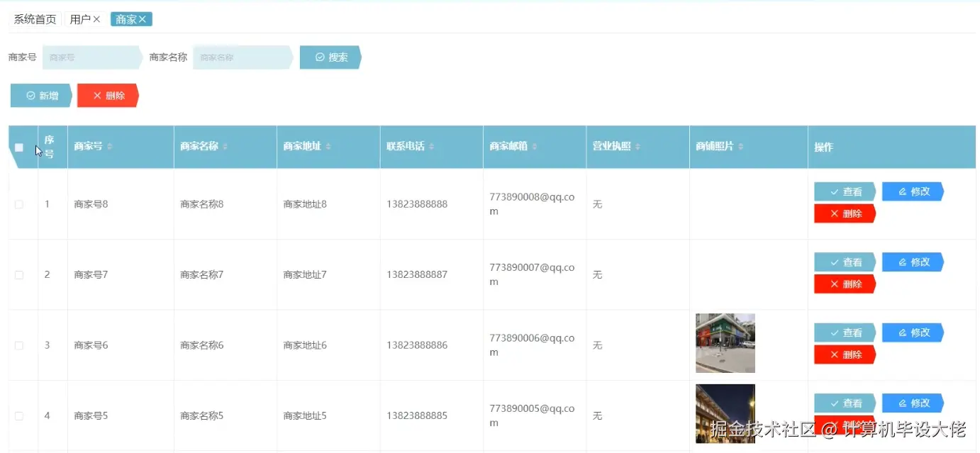Click the 修改 button on row 3
This screenshot has width=980, height=453.
tap(913, 332)
